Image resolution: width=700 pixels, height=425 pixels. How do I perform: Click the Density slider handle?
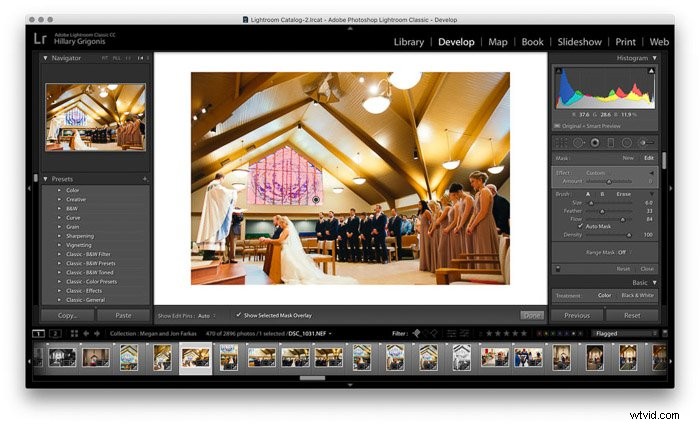(629, 235)
